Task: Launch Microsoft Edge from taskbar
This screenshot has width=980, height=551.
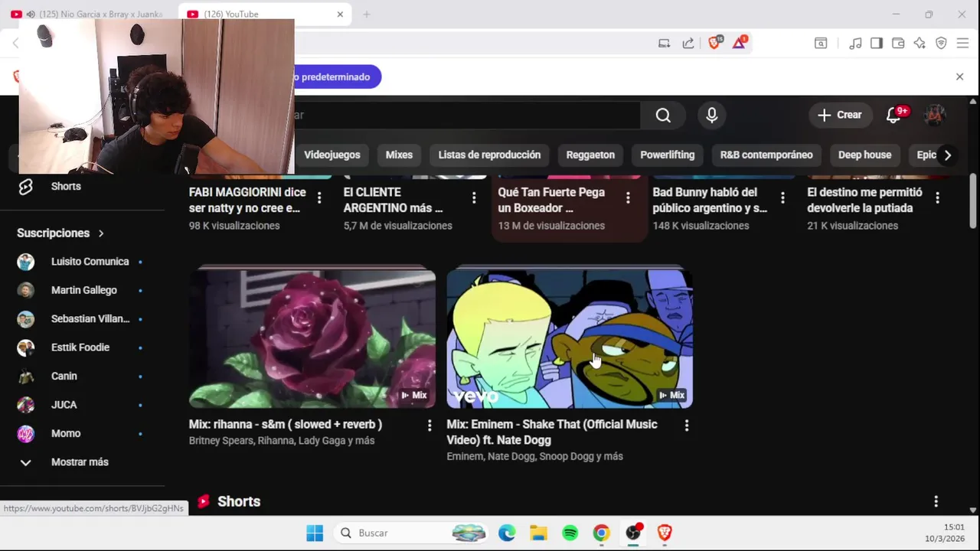Action: 507,533
